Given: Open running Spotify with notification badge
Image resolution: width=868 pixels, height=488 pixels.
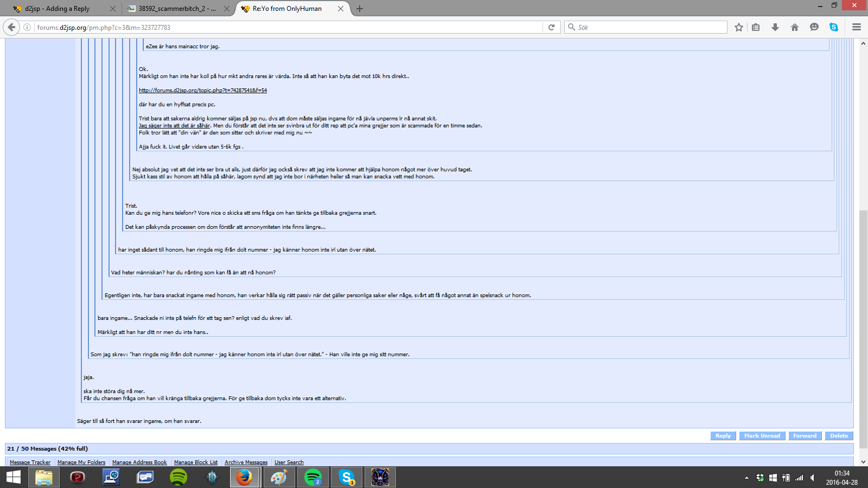Looking at the screenshot, I should coord(313,477).
